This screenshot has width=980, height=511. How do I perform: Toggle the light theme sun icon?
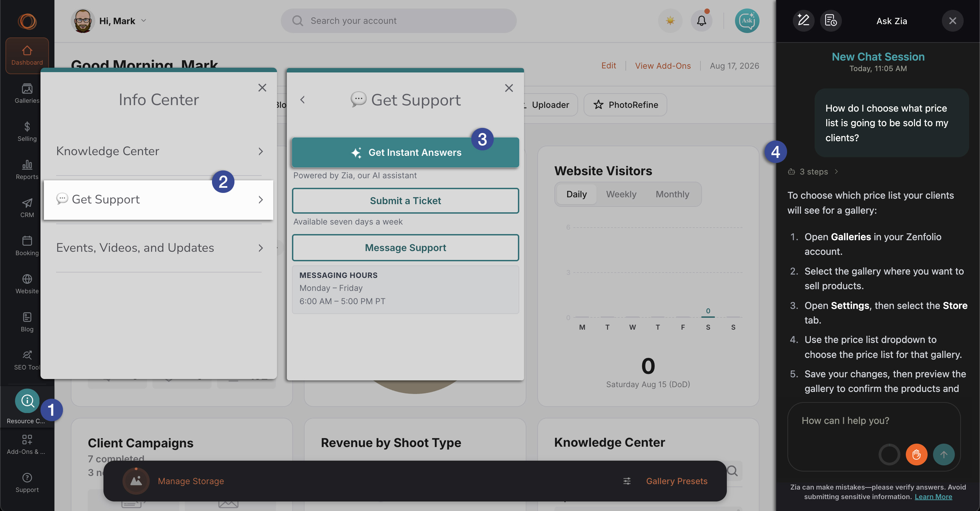[670, 20]
